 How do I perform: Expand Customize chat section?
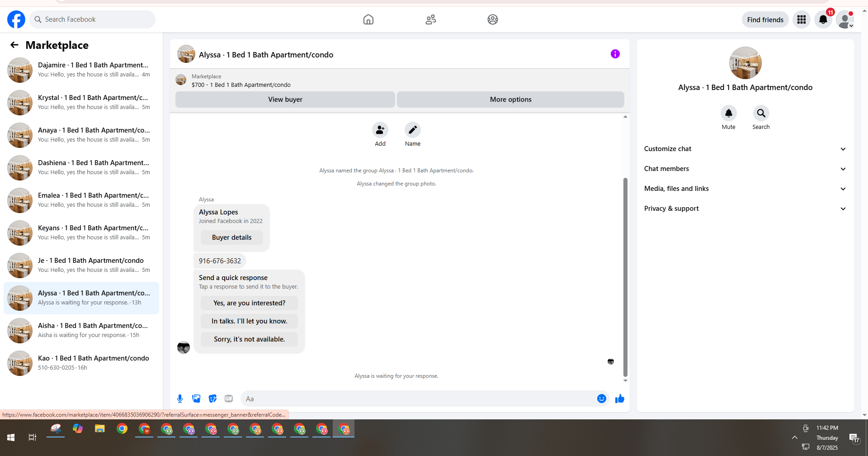tap(745, 149)
